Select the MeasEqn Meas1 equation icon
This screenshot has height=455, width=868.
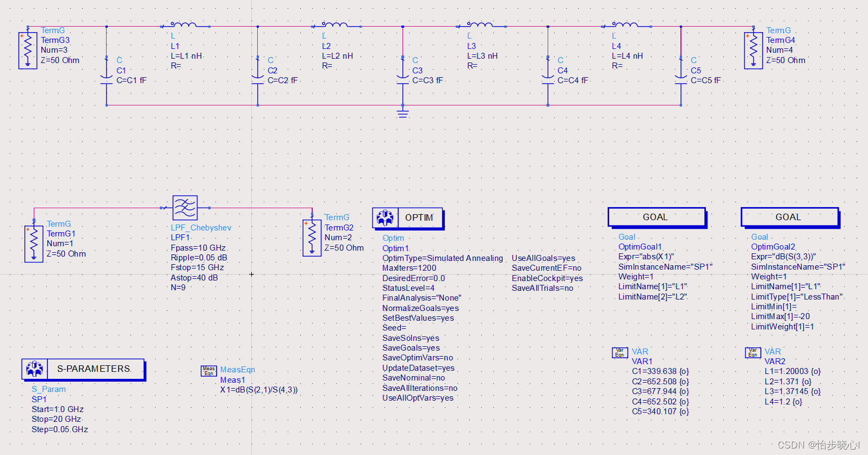point(209,371)
